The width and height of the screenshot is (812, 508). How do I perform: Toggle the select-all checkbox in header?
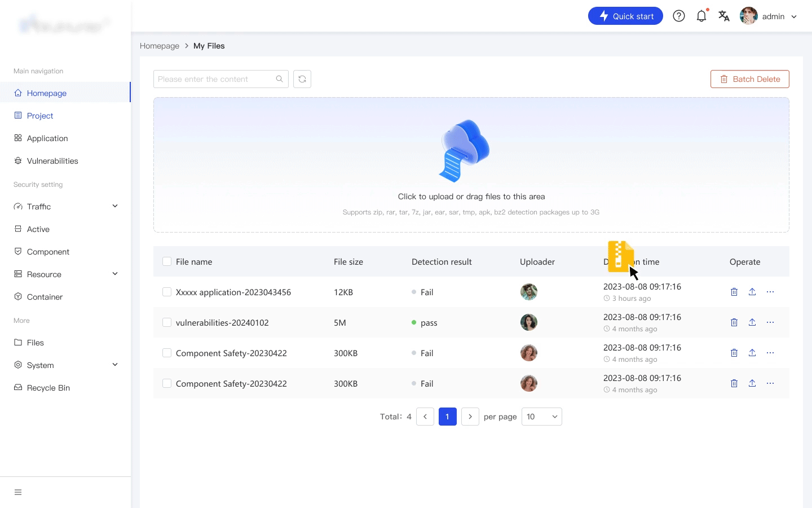coord(167,261)
